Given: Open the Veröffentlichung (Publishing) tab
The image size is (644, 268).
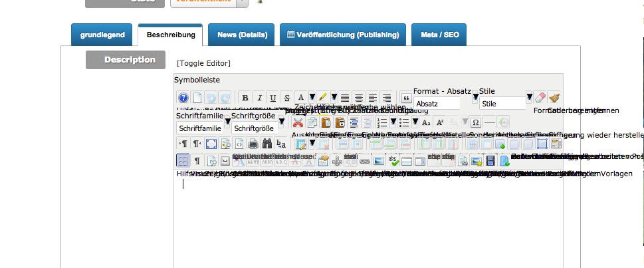Looking at the screenshot, I should (x=343, y=35).
